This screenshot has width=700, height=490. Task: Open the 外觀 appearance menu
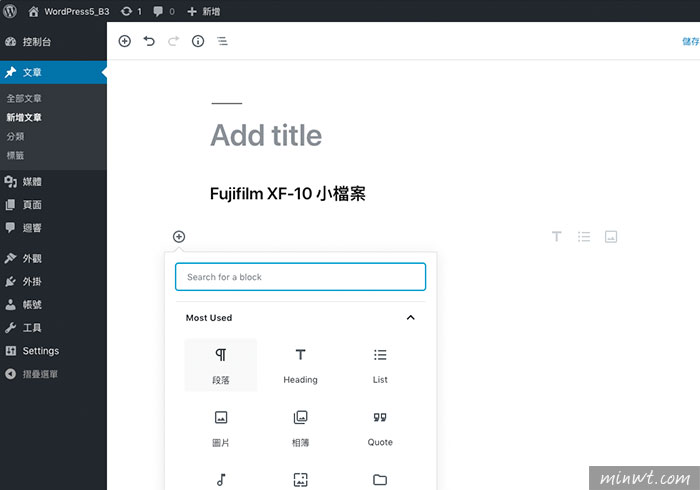53,258
